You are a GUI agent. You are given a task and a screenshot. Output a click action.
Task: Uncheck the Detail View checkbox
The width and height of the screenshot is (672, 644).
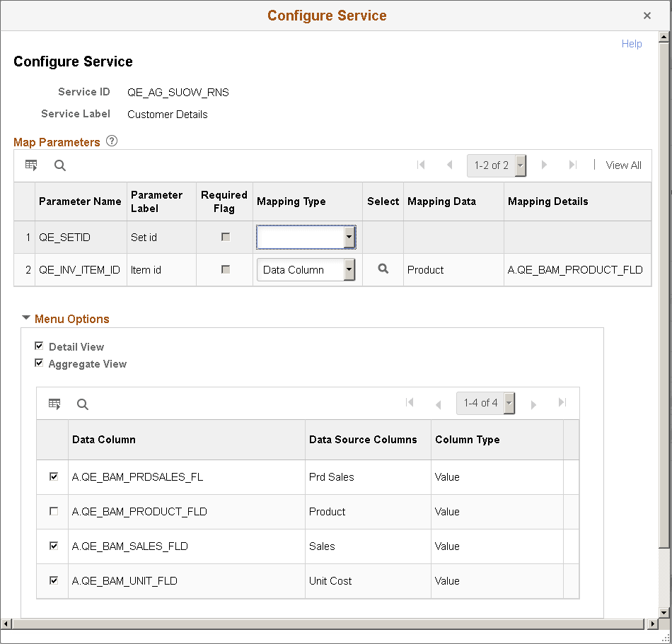pos(39,346)
